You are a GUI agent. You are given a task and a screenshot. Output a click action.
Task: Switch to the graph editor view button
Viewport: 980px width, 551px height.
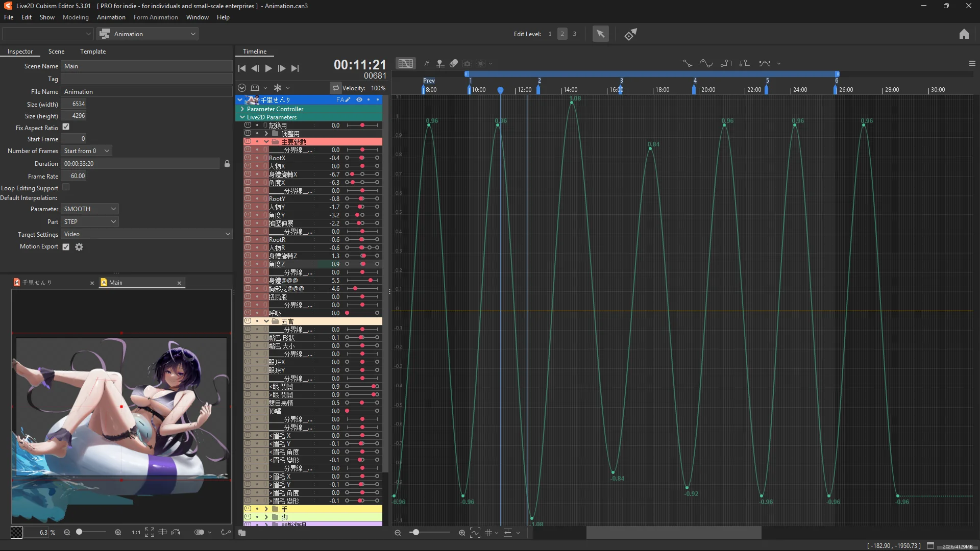point(406,63)
